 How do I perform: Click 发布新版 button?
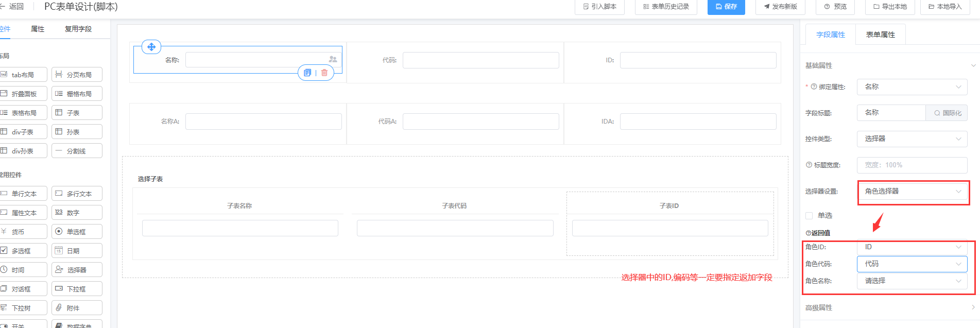(780, 7)
